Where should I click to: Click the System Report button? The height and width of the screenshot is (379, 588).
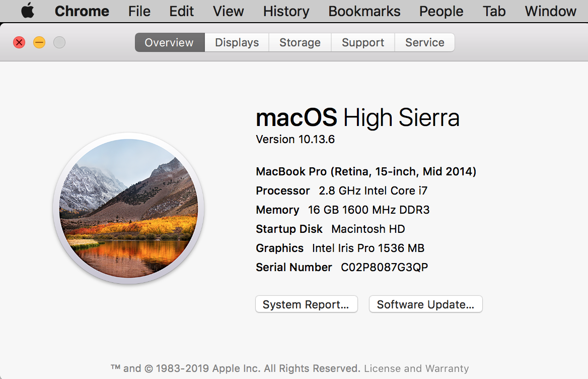307,304
